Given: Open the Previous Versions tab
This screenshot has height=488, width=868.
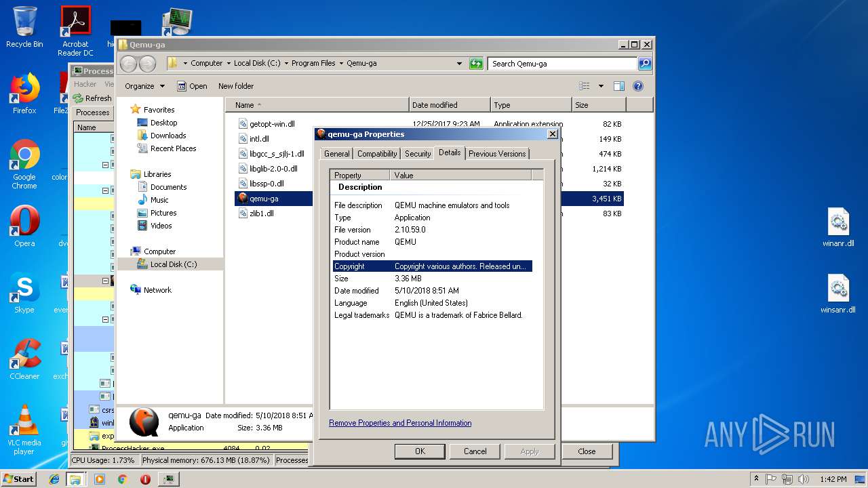Looking at the screenshot, I should [x=497, y=154].
